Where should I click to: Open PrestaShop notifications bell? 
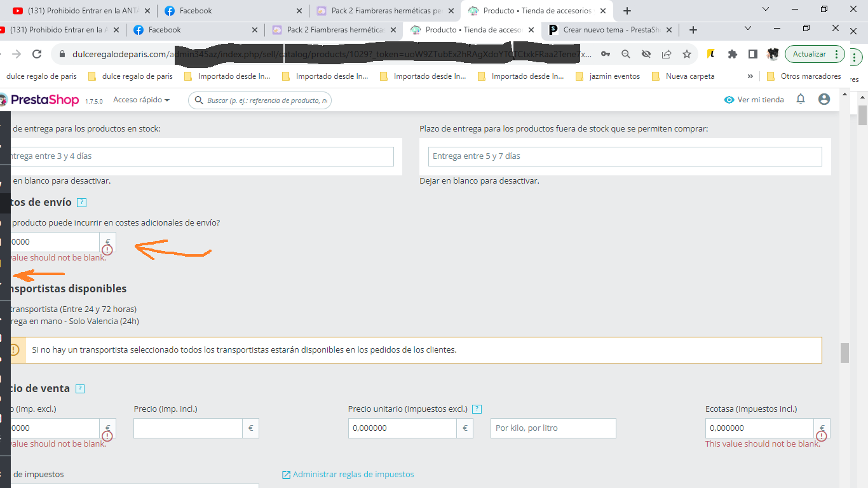tap(801, 99)
